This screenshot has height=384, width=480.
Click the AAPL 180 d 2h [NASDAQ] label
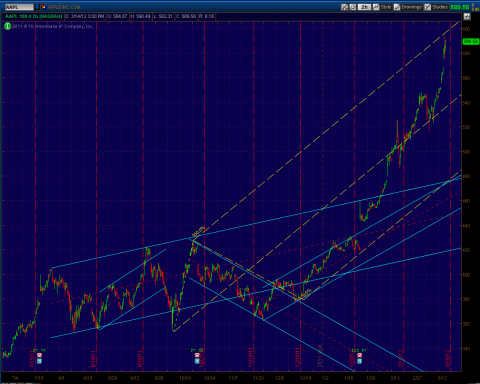(33, 16)
